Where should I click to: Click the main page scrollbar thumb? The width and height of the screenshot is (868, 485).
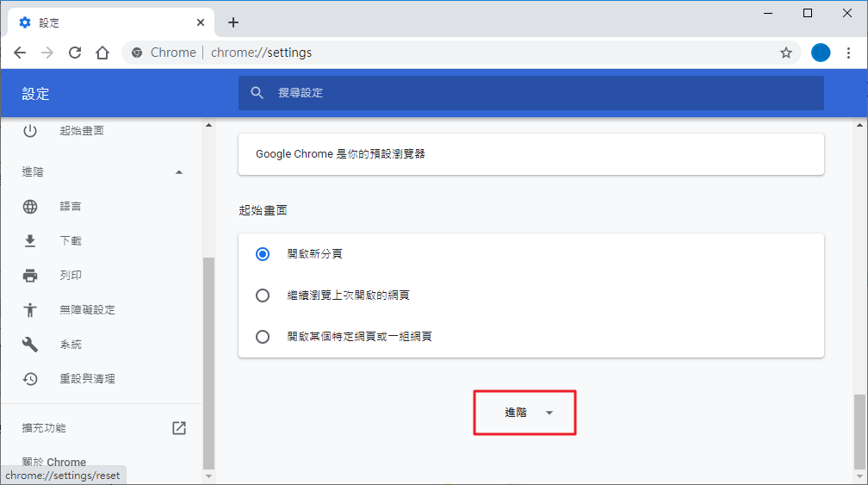click(x=859, y=432)
